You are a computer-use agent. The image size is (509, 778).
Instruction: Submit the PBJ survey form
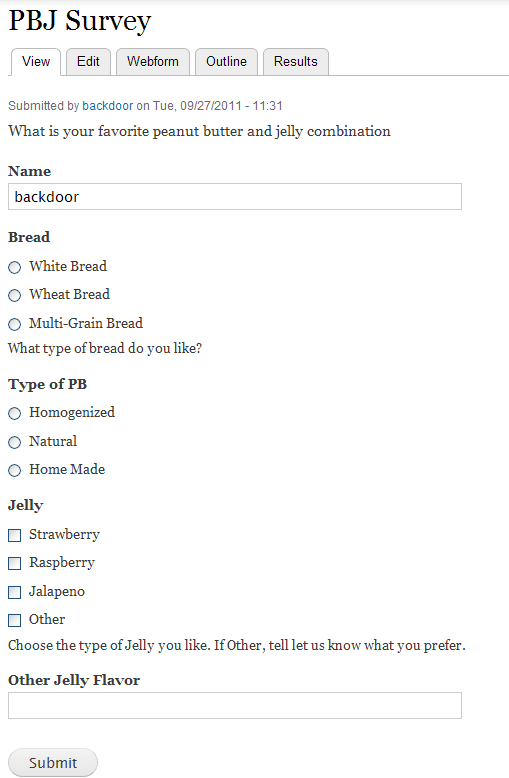[53, 763]
